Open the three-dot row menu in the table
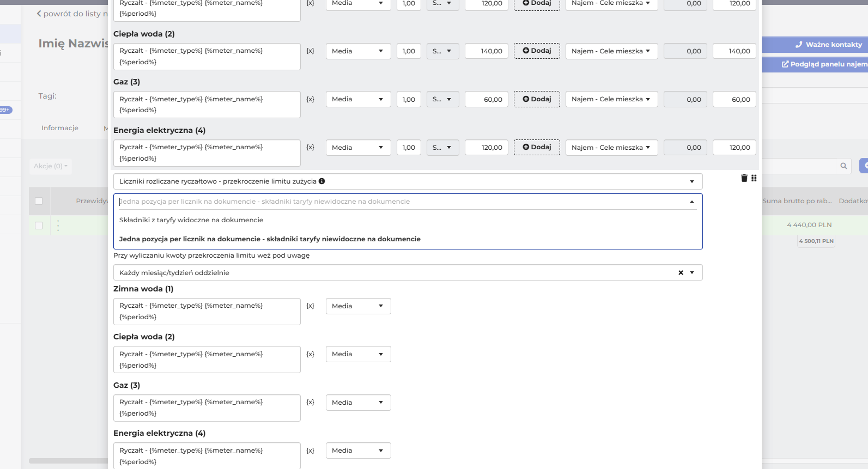868x469 pixels. tap(58, 225)
